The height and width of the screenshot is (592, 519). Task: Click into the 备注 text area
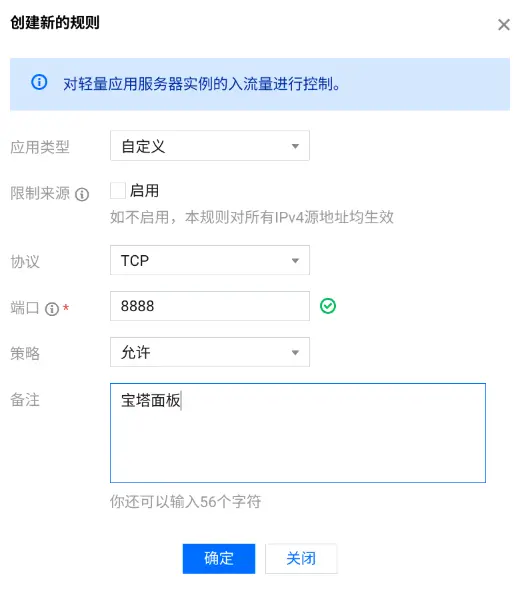pyautogui.click(x=298, y=433)
